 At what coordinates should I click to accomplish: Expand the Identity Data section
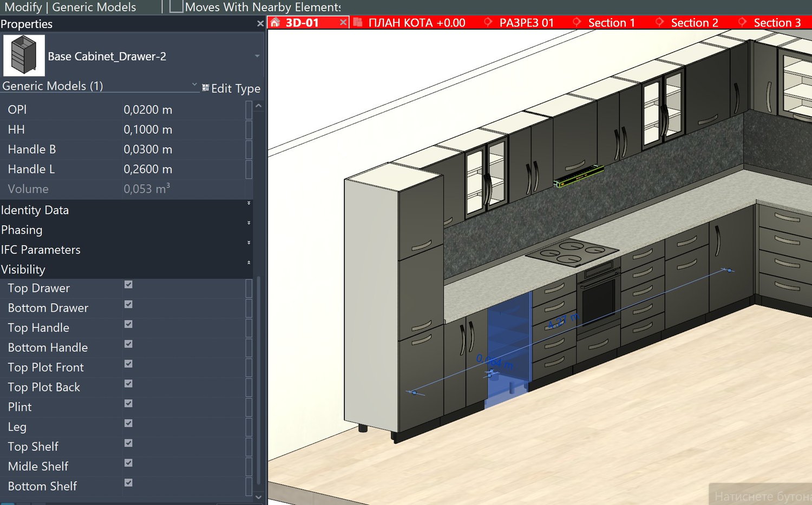coord(249,204)
